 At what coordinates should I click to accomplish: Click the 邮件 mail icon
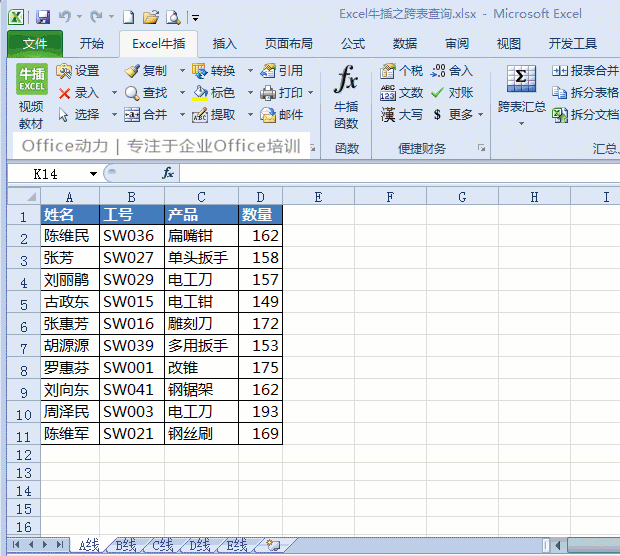point(268,115)
